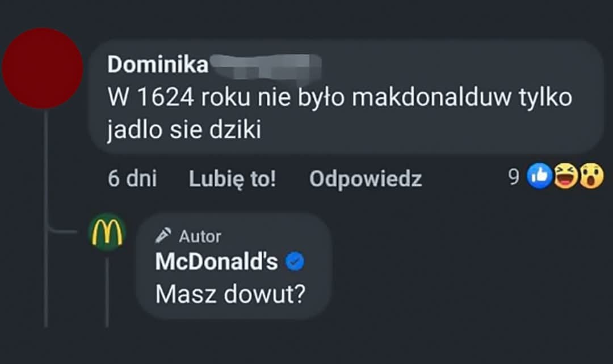Image resolution: width=613 pixels, height=364 pixels.
Task: Open Dominika's profile via her name
Action: click(x=158, y=65)
